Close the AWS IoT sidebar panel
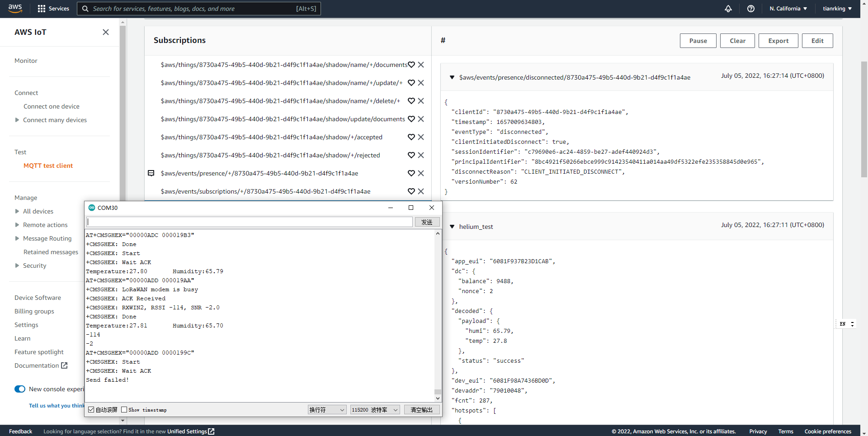Screen dimensions: 868x436 point(106,32)
